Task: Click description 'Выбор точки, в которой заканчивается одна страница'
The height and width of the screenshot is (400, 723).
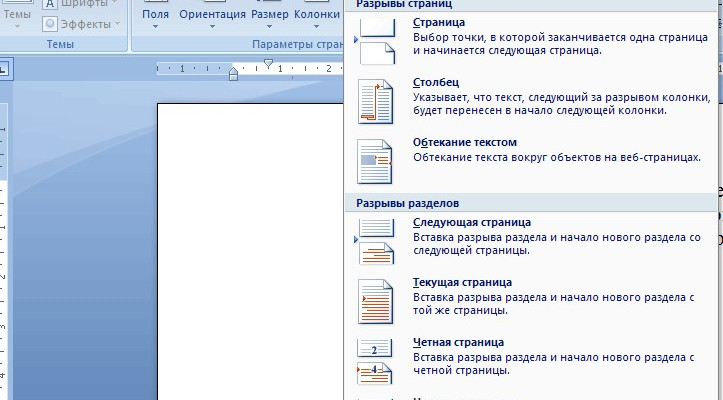Action: (560, 37)
